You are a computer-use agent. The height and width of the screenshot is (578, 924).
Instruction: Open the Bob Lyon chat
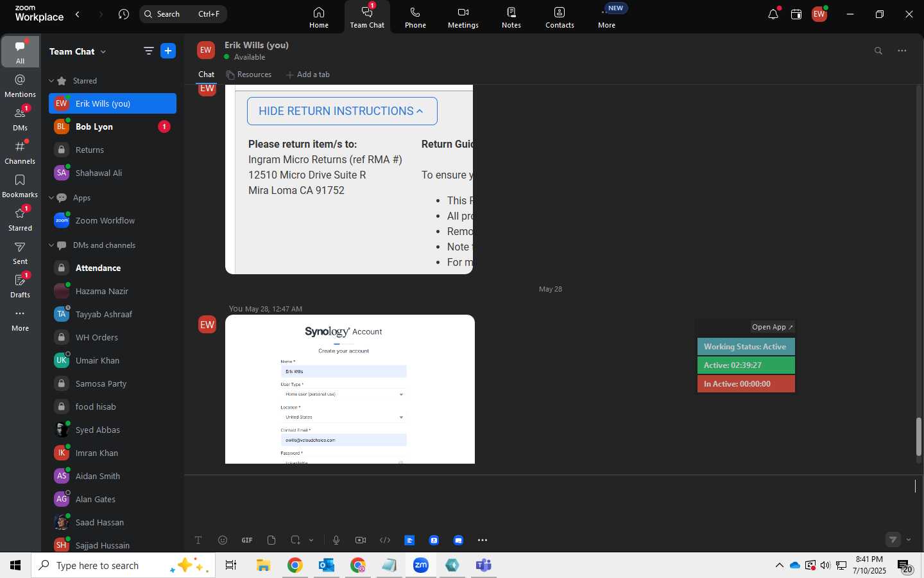pyautogui.click(x=112, y=127)
